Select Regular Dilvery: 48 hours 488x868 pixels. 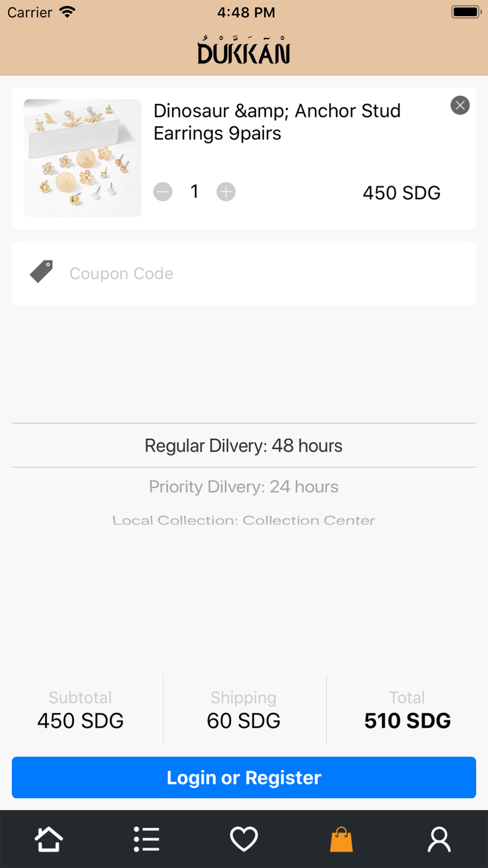(244, 446)
